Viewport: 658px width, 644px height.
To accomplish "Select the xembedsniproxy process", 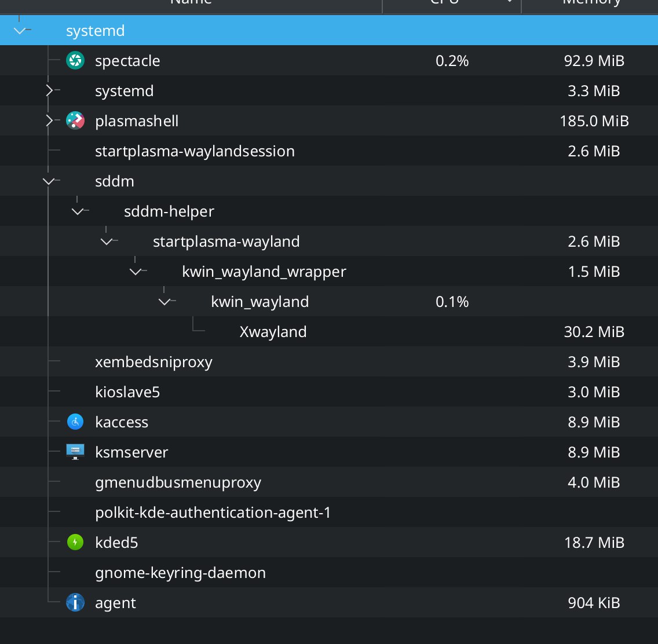I will pyautogui.click(x=329, y=361).
